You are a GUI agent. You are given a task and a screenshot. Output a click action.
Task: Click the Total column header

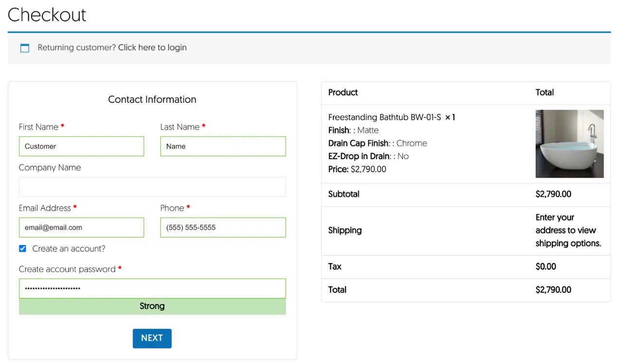(545, 92)
